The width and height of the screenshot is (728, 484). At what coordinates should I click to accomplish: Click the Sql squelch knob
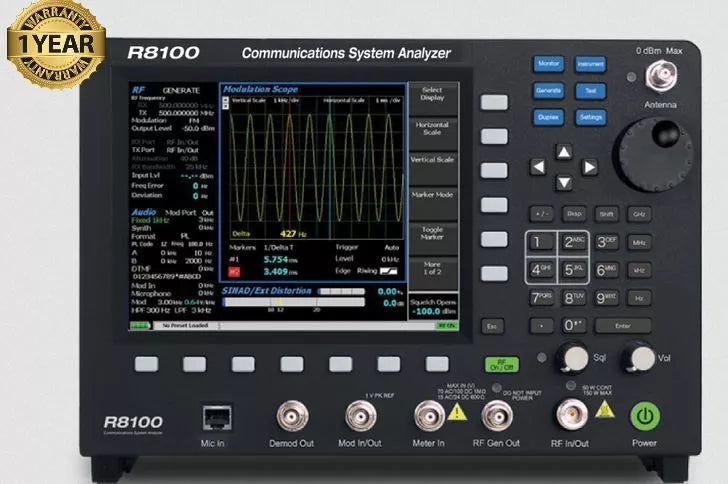point(572,358)
